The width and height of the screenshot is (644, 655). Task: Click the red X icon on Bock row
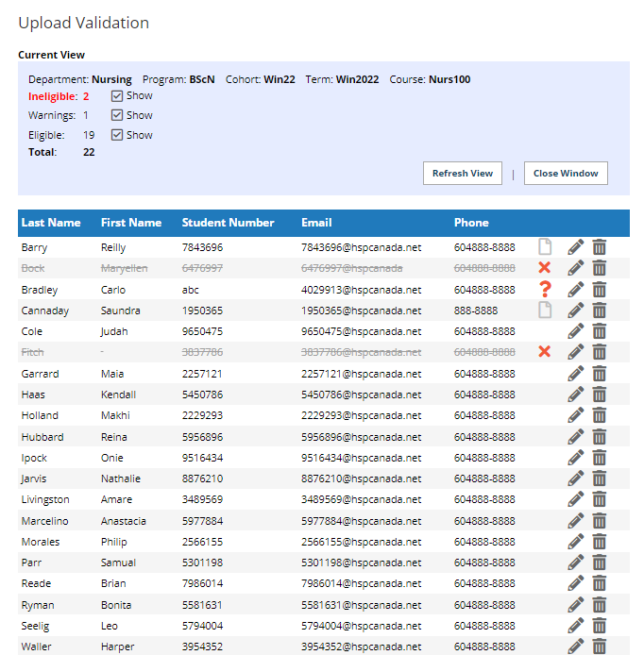tap(545, 267)
